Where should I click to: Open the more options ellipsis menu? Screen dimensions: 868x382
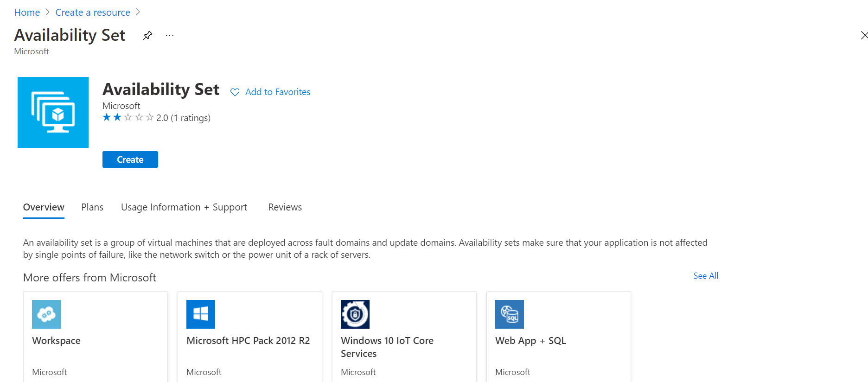coord(170,35)
